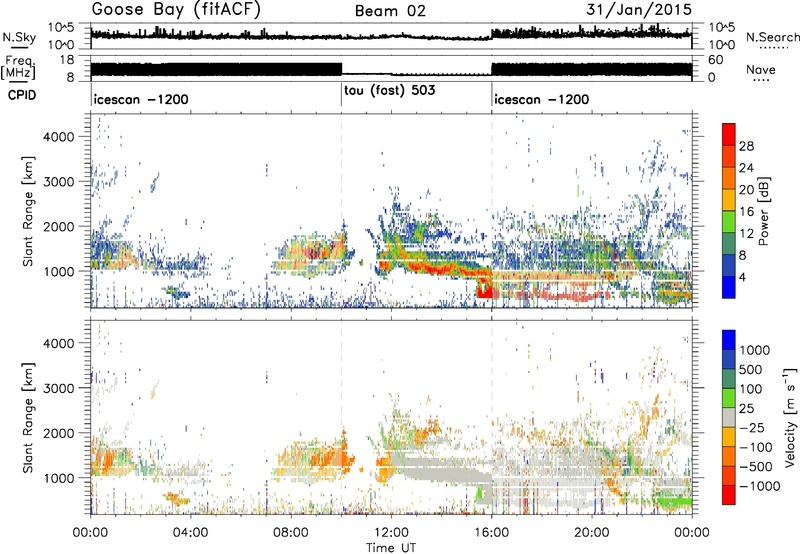Click the blue top of Velocity color bar

pos(729,339)
